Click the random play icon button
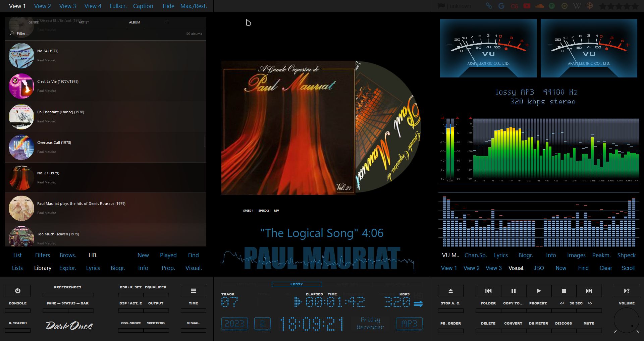The image size is (644, 341). pyautogui.click(x=627, y=291)
